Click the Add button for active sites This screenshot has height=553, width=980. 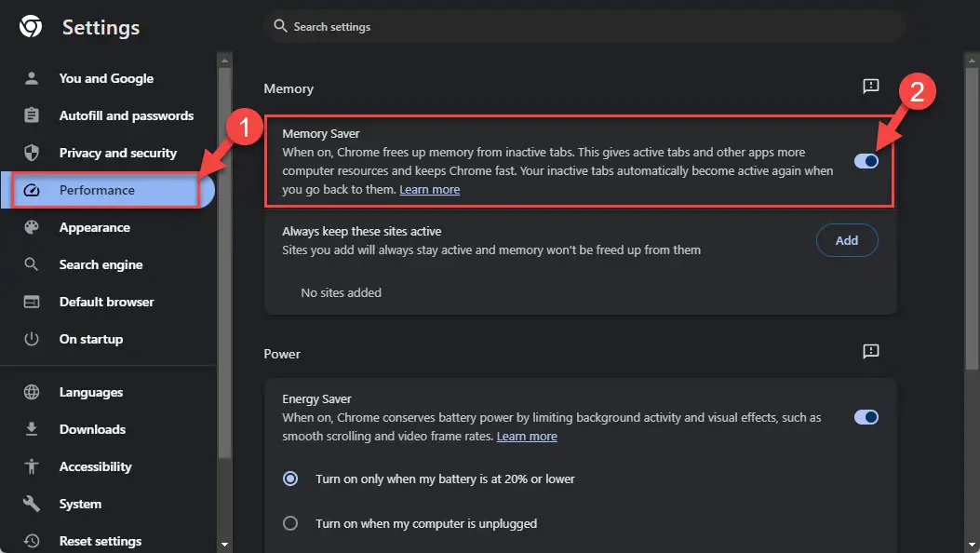[846, 240]
